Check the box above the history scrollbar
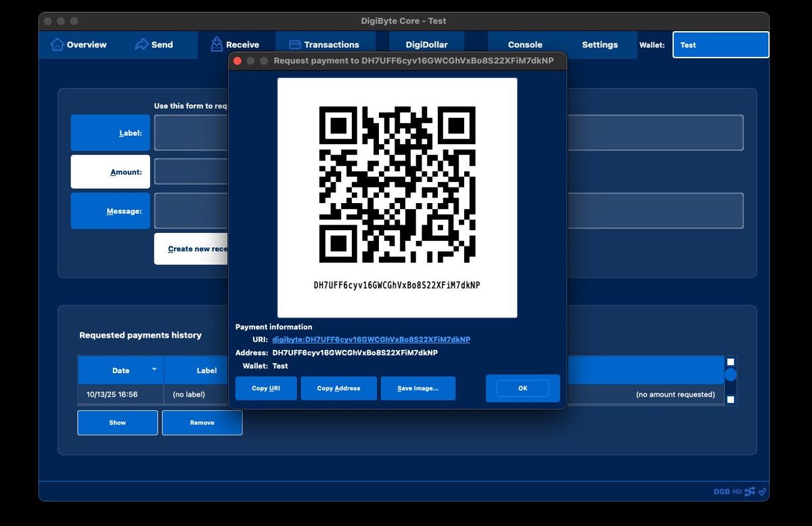 (x=731, y=361)
